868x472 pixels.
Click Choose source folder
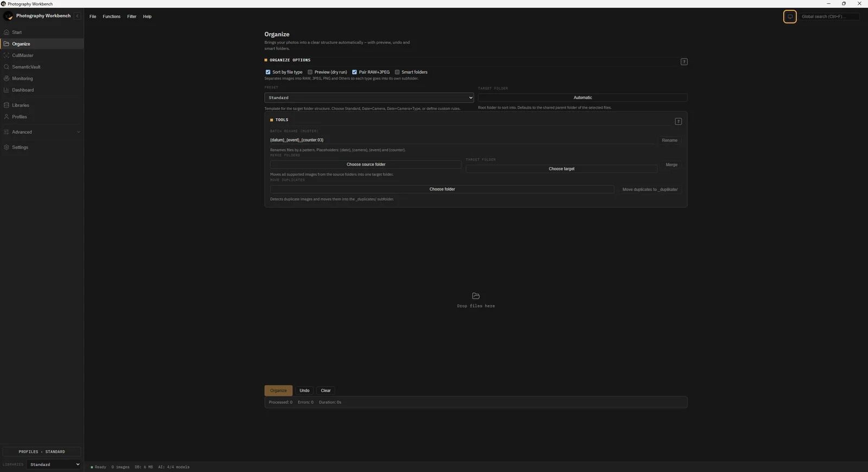[366, 164]
